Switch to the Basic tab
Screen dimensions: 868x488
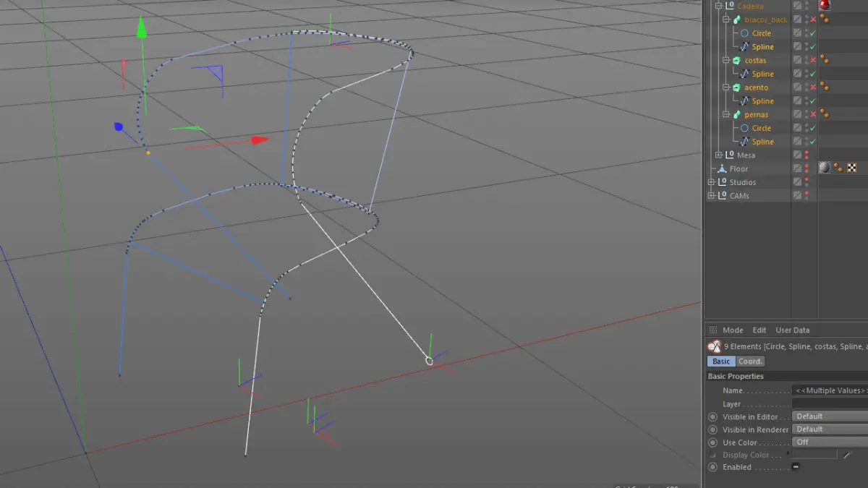[721, 361]
